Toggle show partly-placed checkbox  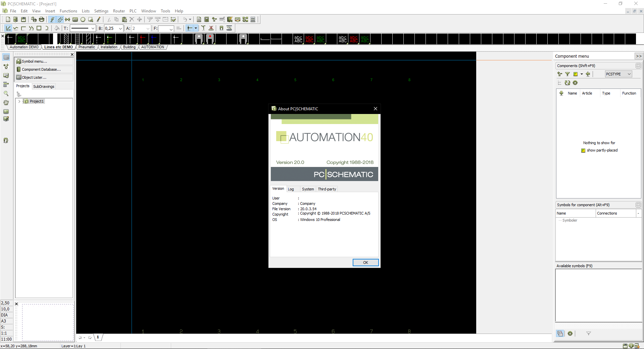(x=583, y=151)
